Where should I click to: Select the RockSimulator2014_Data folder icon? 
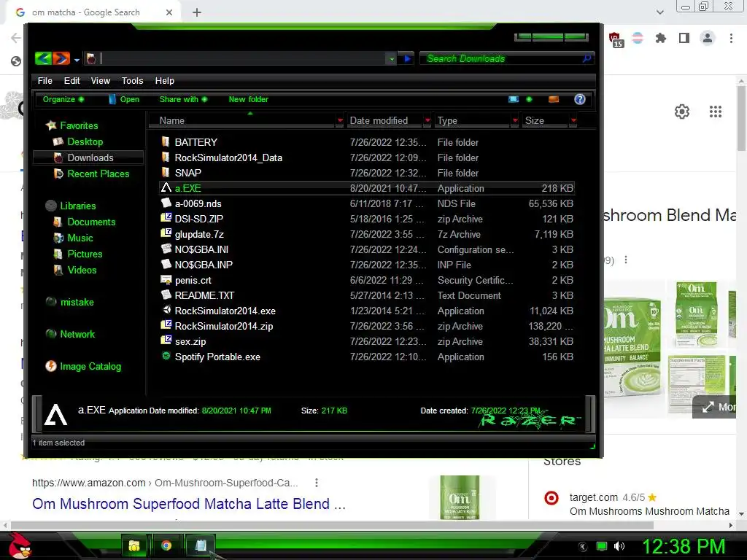(166, 157)
